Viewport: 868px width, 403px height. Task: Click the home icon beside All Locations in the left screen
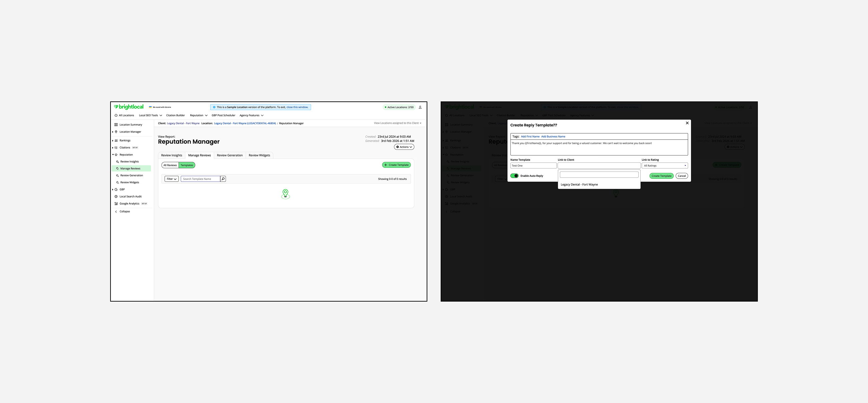pos(116,115)
